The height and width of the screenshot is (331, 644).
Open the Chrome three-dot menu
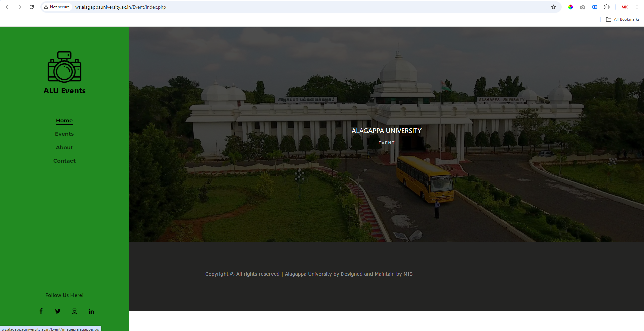pyautogui.click(x=637, y=7)
